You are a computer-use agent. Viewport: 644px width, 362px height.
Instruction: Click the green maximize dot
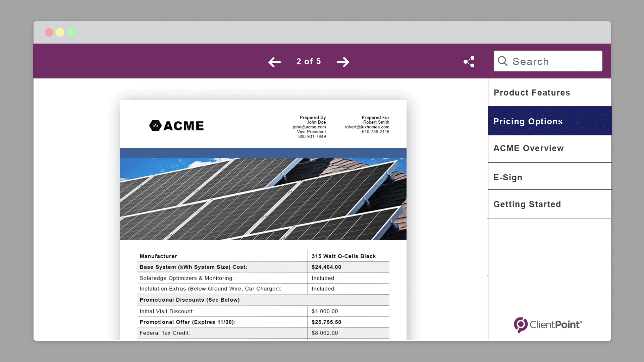click(x=71, y=32)
